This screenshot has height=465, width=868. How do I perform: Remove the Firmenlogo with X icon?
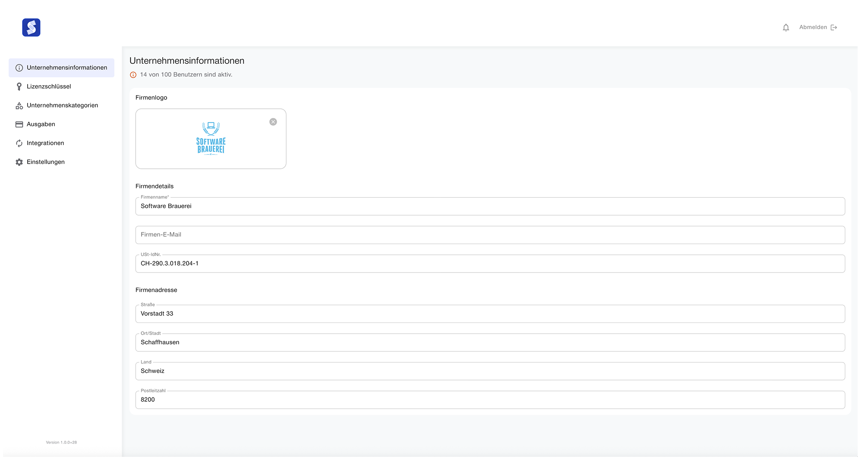point(273,122)
